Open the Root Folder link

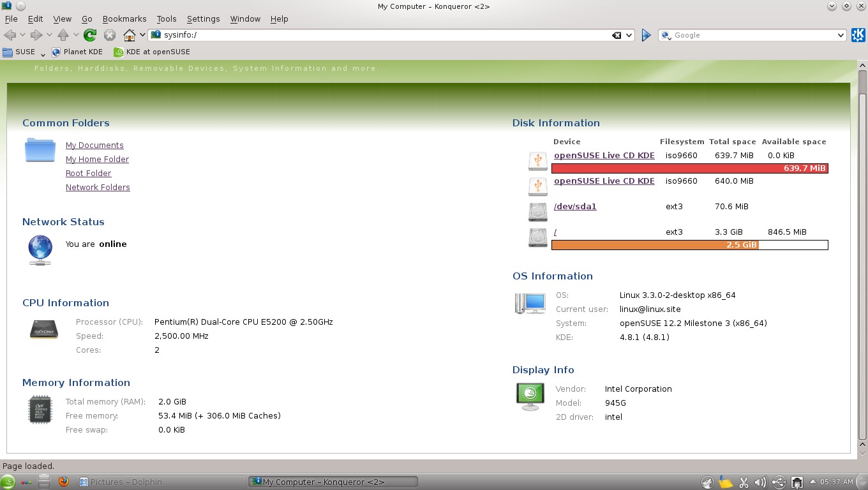88,174
